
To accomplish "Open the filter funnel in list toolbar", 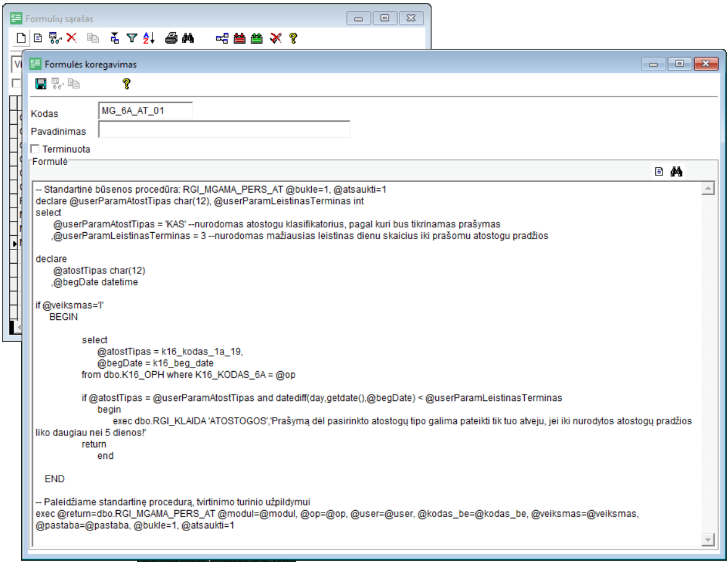I will (x=132, y=38).
